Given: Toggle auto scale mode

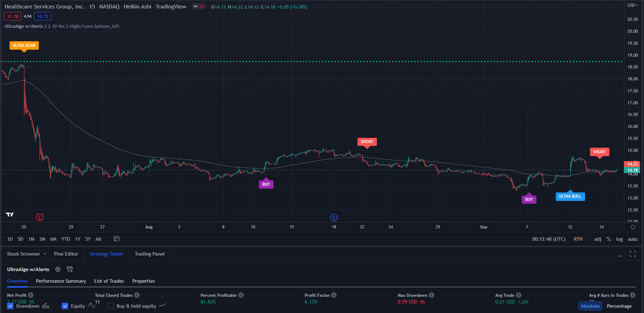Looking at the screenshot, I should (x=633, y=239).
